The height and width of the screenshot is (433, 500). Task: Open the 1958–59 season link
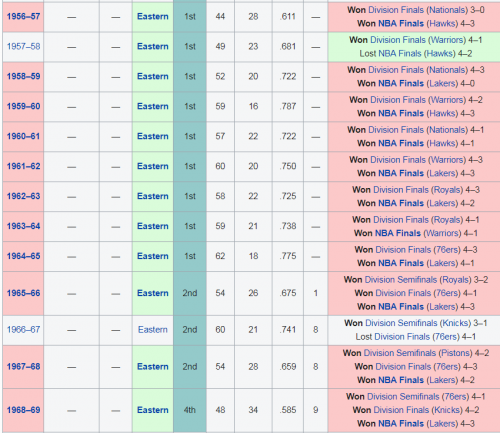(23, 76)
